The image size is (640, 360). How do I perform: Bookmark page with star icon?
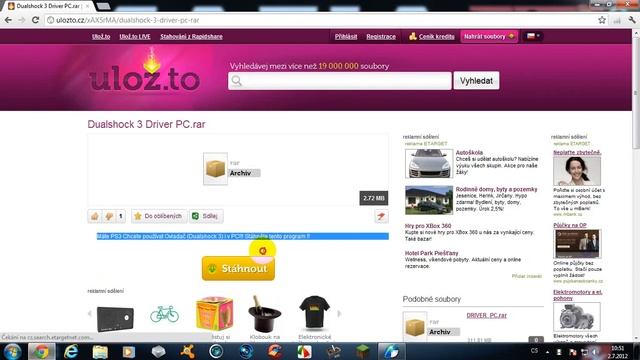pos(602,20)
